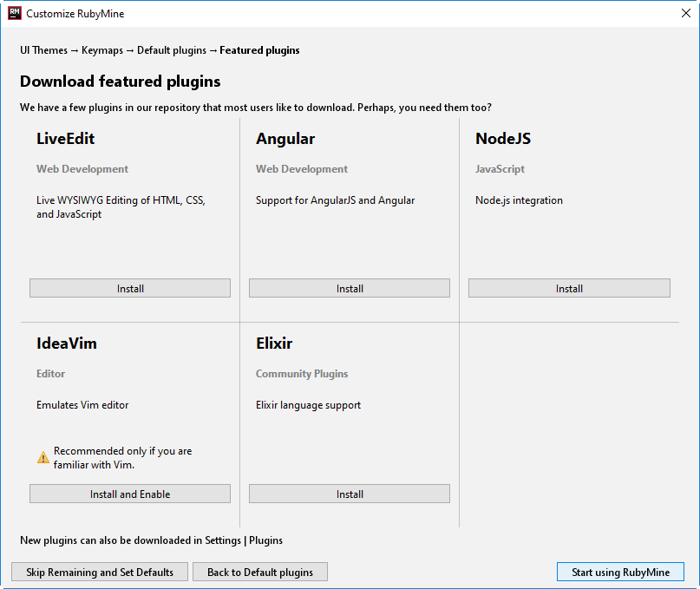Click the RubyMine logo in title bar
This screenshot has width=700, height=589.
[15, 13]
